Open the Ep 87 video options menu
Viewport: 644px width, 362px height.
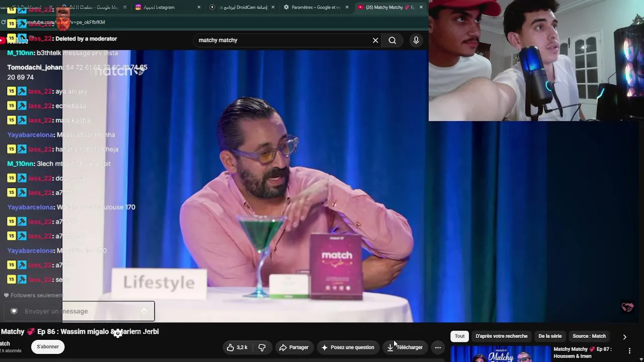click(629, 351)
